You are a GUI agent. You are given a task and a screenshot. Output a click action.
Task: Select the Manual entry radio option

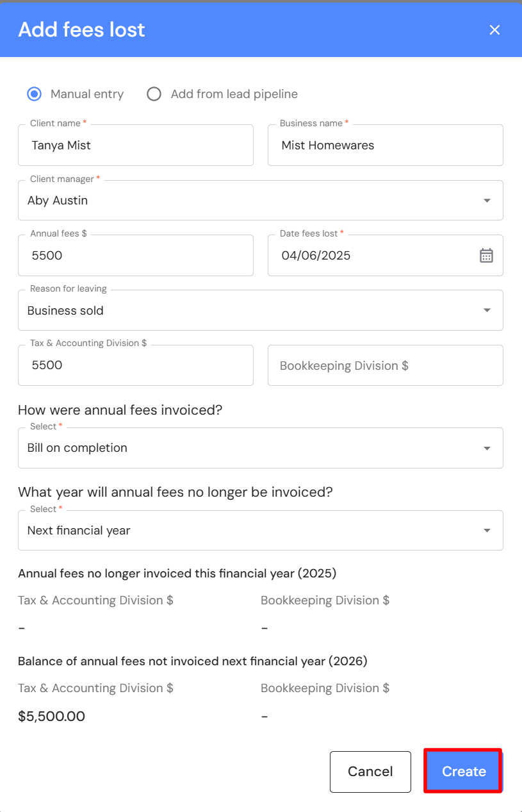[34, 94]
